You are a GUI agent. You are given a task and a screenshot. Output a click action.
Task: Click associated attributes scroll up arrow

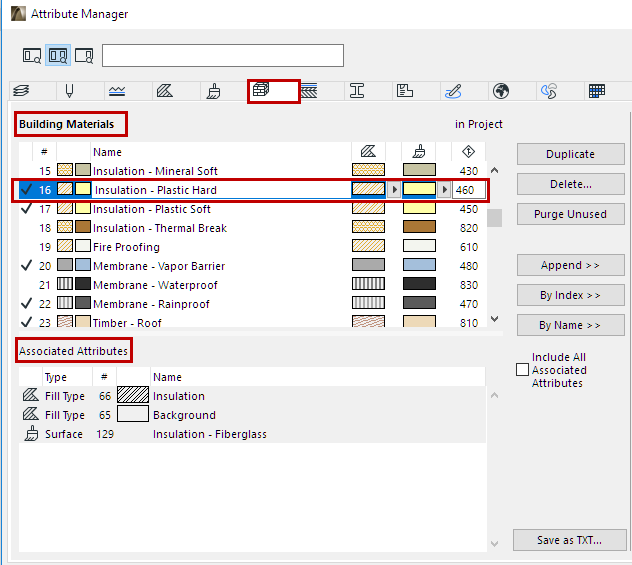click(x=495, y=395)
